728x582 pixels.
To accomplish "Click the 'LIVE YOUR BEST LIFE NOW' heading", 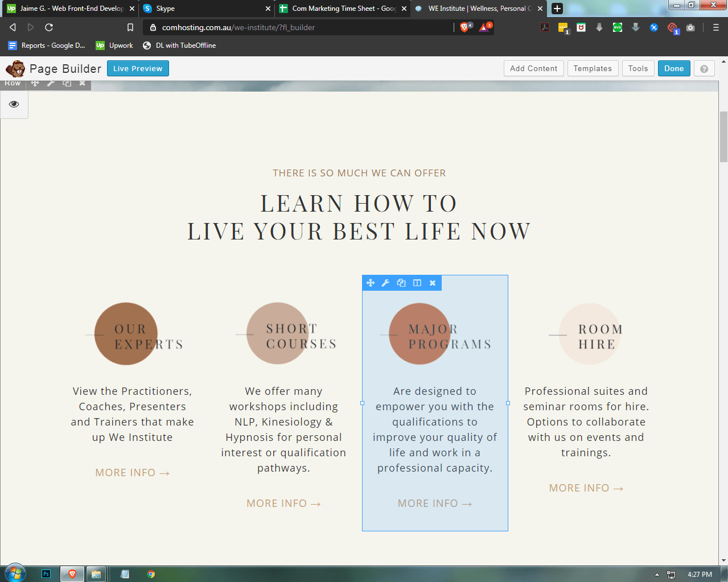I will (359, 232).
